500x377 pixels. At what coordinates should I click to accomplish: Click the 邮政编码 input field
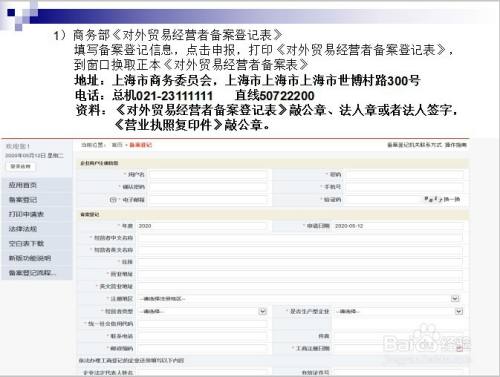pos(202,348)
